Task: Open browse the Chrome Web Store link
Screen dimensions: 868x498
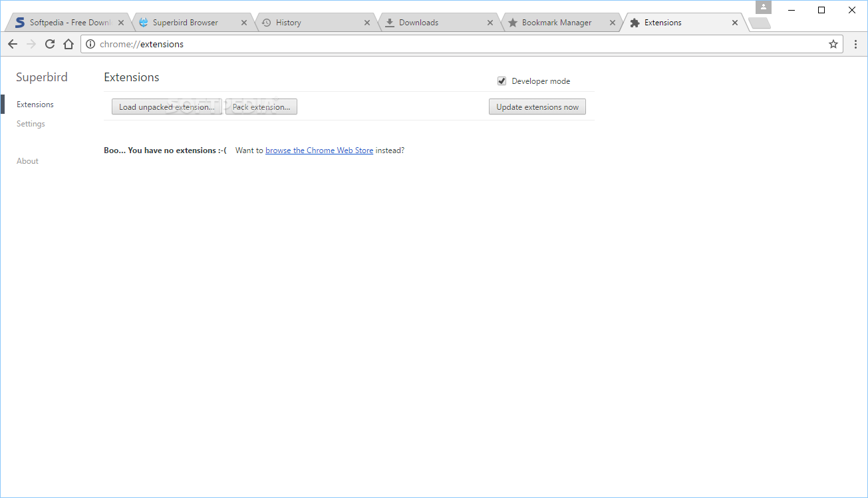Action: [319, 150]
